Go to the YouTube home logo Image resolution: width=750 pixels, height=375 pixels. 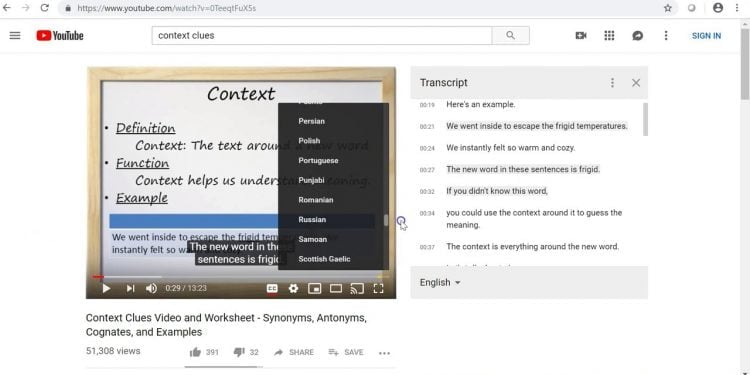(60, 35)
